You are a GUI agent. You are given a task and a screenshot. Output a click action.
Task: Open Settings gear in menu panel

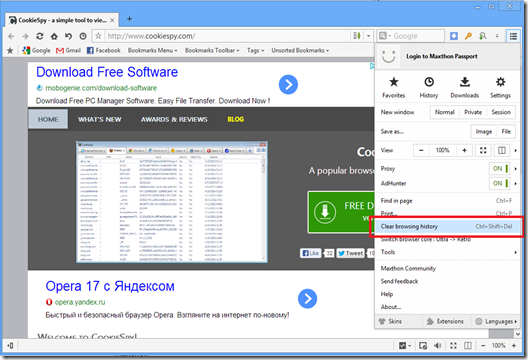coord(500,87)
